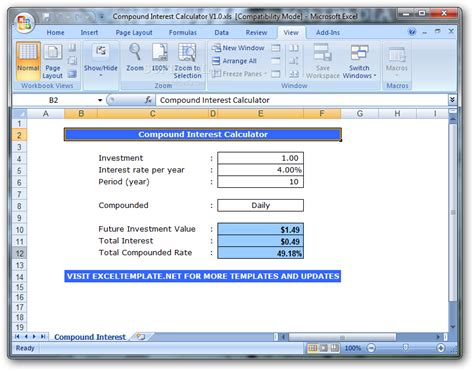
Task: Click the interest rate cell 4.00%
Action: coord(260,170)
